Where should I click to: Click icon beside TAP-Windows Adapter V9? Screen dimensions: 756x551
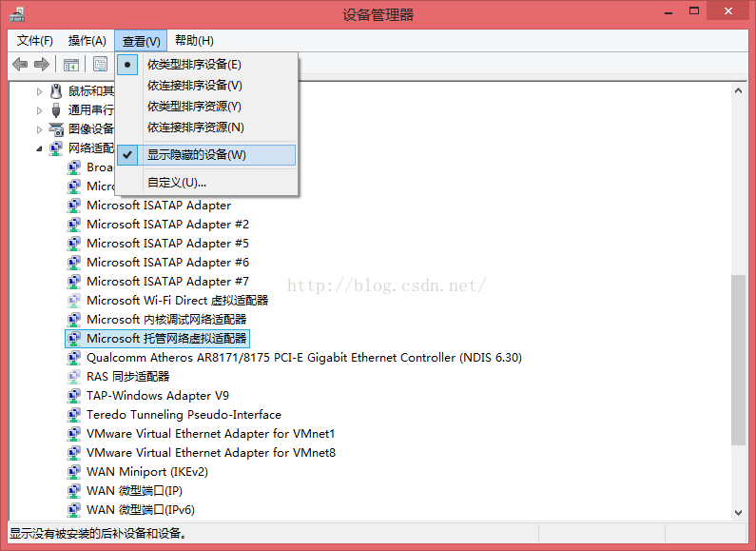click(x=74, y=396)
